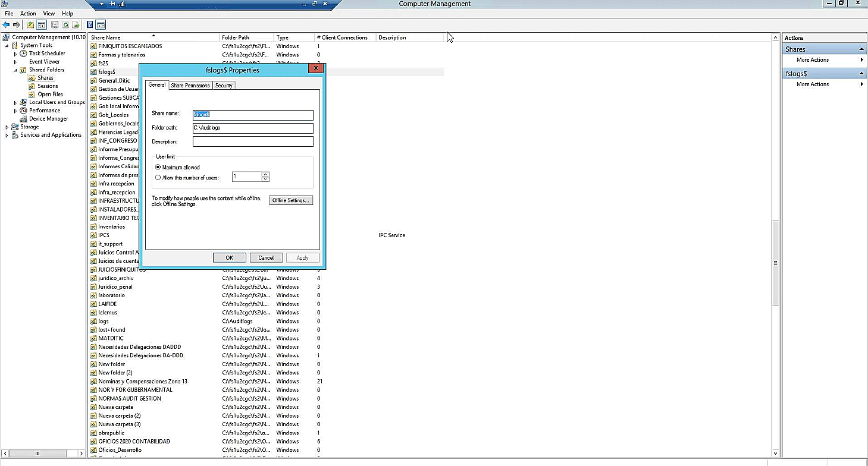Viewport: 868px width, 466px height.
Task: Expand the Local Users and Groups node
Action: [x=15, y=103]
